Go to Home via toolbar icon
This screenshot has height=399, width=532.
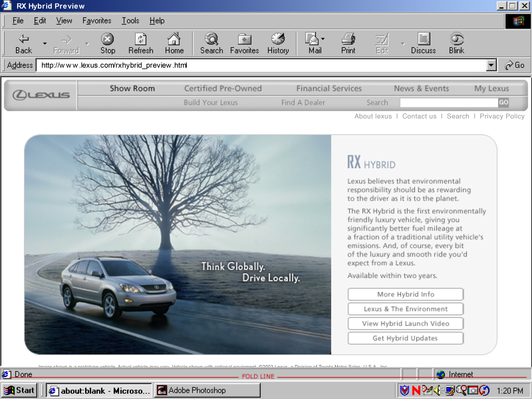(x=174, y=39)
